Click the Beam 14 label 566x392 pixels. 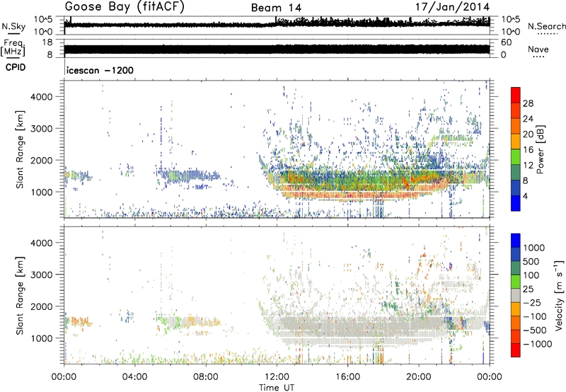coord(276,8)
